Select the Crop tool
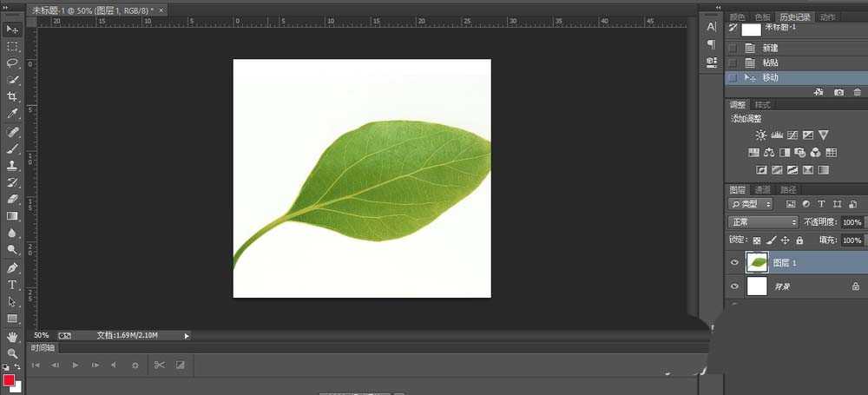 tap(12, 96)
